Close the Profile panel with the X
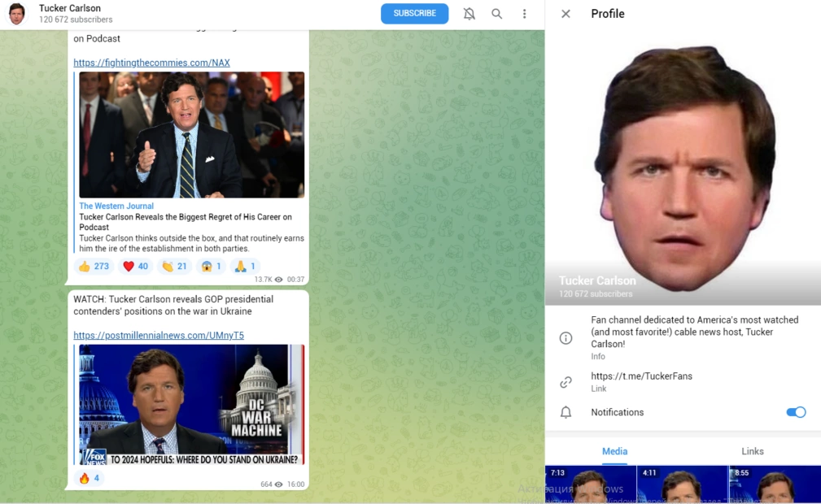Screen dimensions: 821x504 (566, 14)
